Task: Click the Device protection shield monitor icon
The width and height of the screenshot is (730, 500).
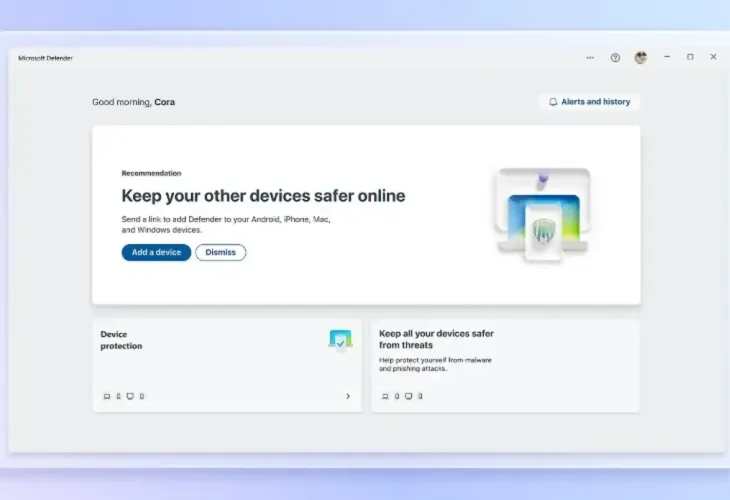Action: coord(340,340)
